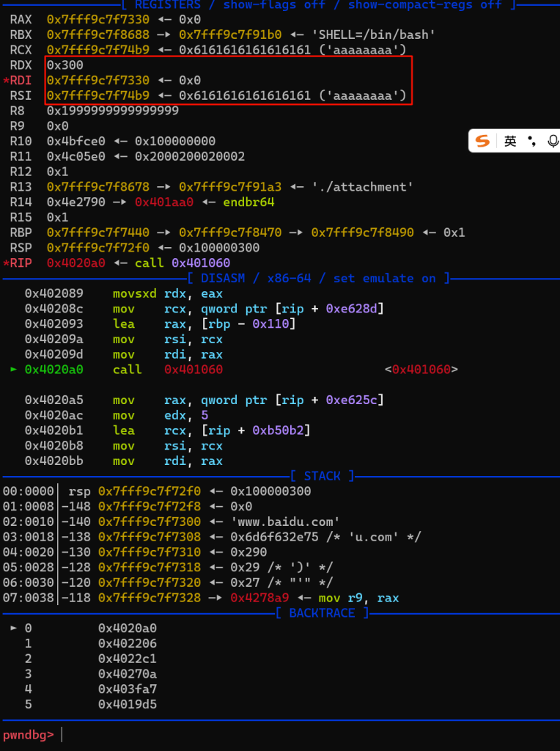Click the arrow marker at backtrace frame 0
Image resolution: width=560 pixels, height=751 pixels.
coord(14,628)
